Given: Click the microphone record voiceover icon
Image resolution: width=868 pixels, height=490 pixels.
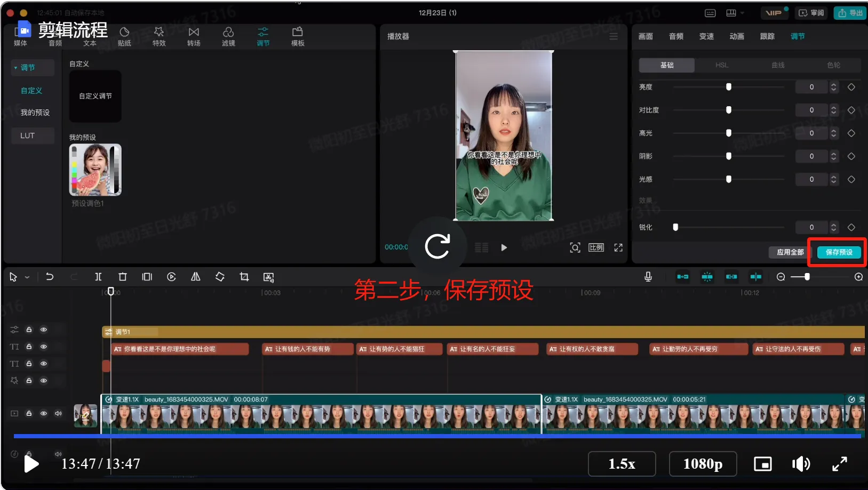Looking at the screenshot, I should tap(648, 277).
